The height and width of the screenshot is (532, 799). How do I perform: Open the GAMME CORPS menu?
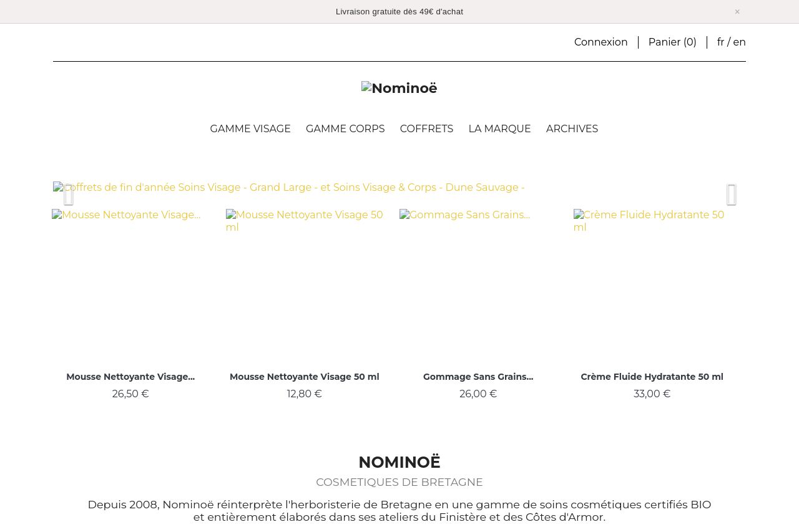pos(345,128)
